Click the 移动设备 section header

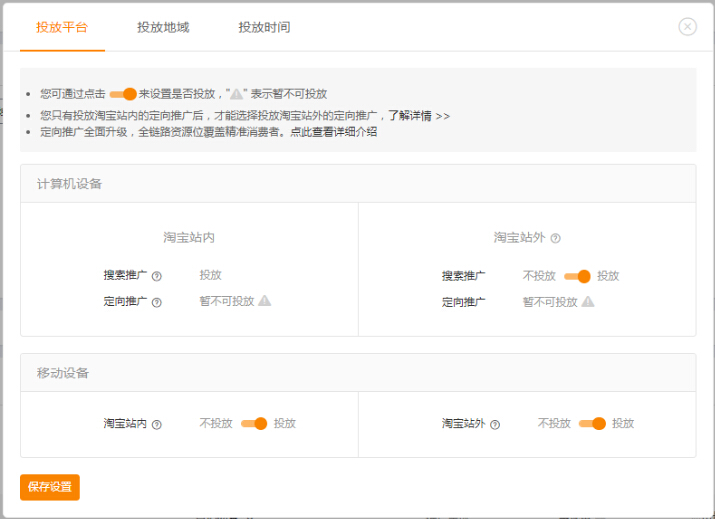tap(63, 372)
